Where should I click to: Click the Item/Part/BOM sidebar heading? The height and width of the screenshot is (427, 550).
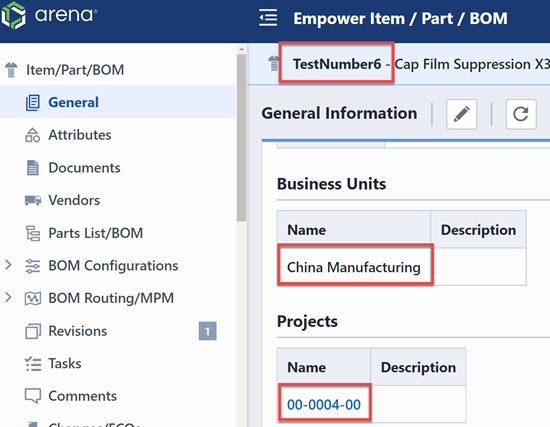tap(75, 69)
